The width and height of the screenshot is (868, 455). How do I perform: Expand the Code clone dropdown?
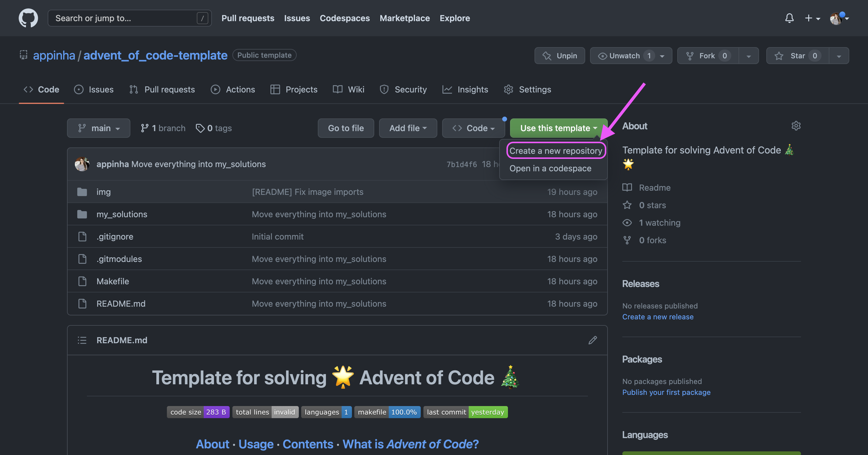click(473, 128)
